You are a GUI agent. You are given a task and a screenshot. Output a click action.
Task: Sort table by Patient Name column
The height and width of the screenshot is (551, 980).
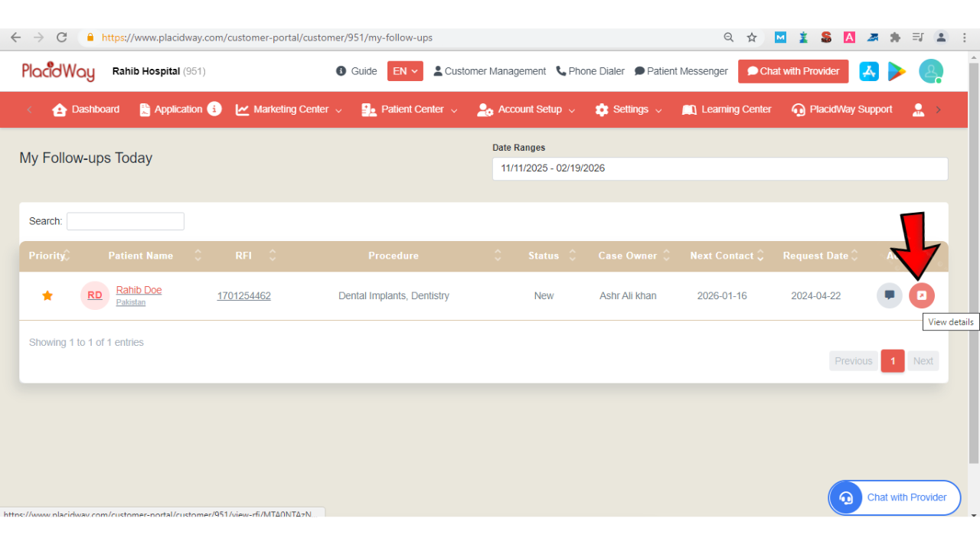tap(141, 256)
